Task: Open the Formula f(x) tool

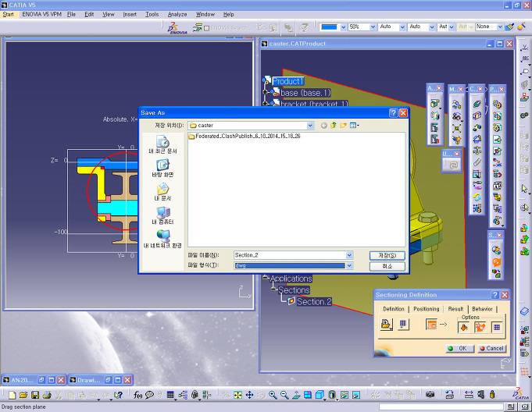Action: [137, 395]
